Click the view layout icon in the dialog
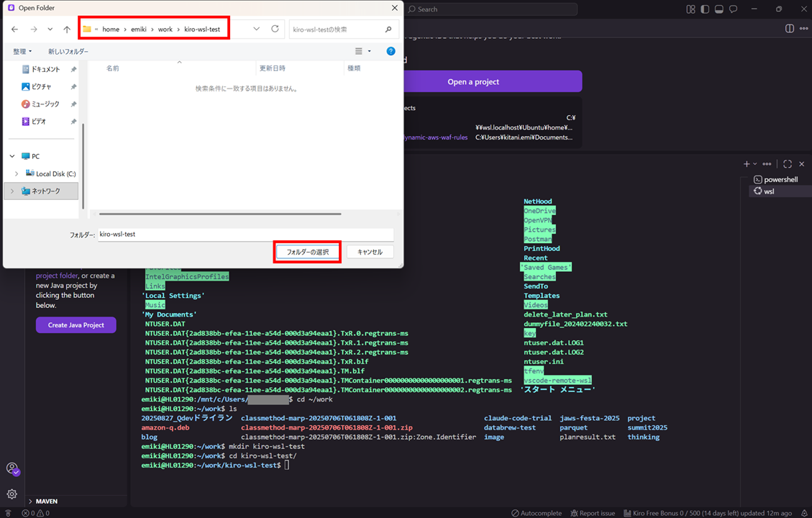 click(x=358, y=51)
